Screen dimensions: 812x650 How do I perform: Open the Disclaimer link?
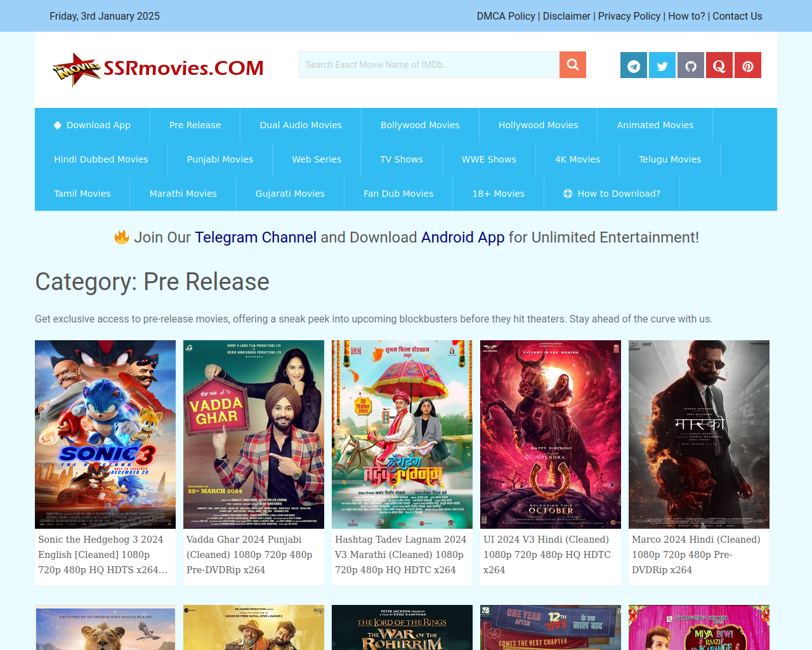566,16
